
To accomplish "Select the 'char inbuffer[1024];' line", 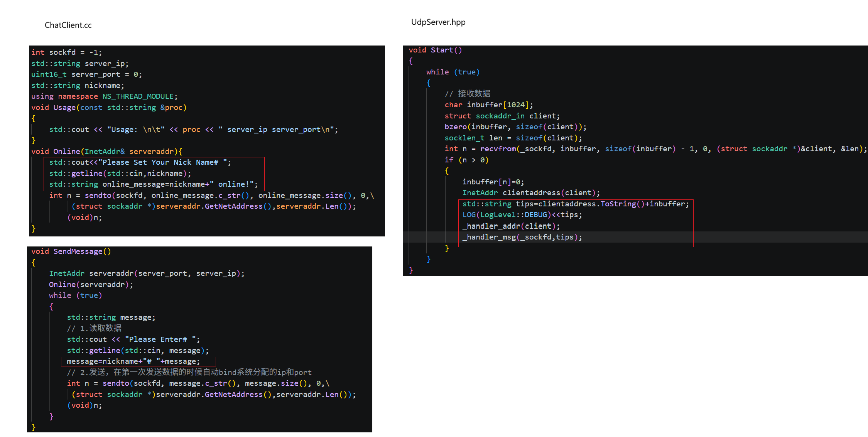I will 489,105.
